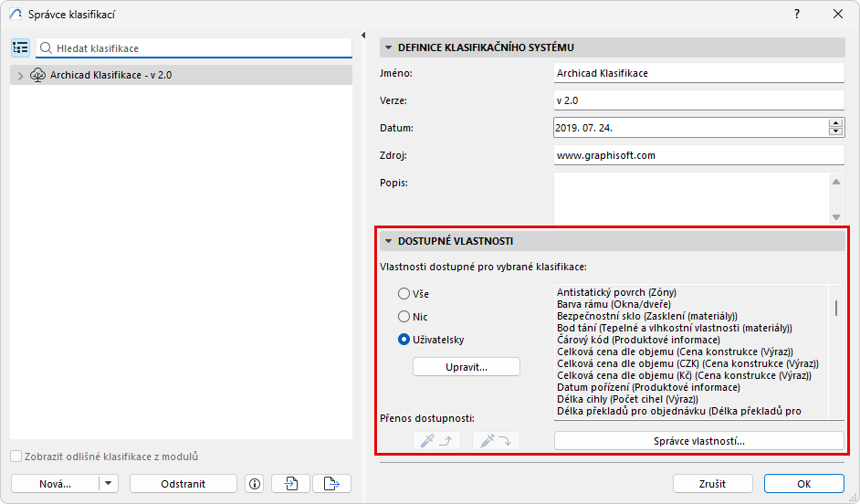Click the Nová... button
This screenshot has height=504, width=860.
[55, 484]
